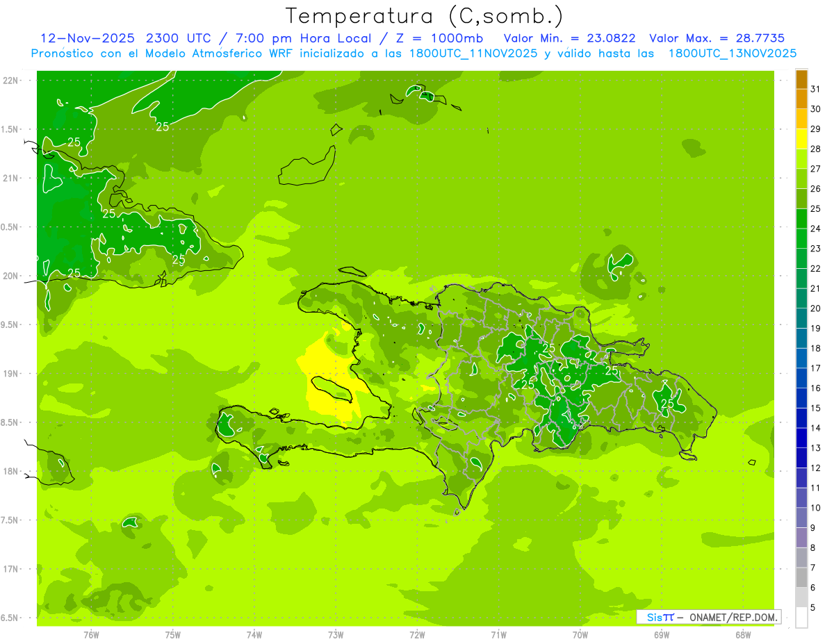Viewport: 834px width, 644px height.
Task: Click the "22N" latitude label
Action: pos(12,81)
